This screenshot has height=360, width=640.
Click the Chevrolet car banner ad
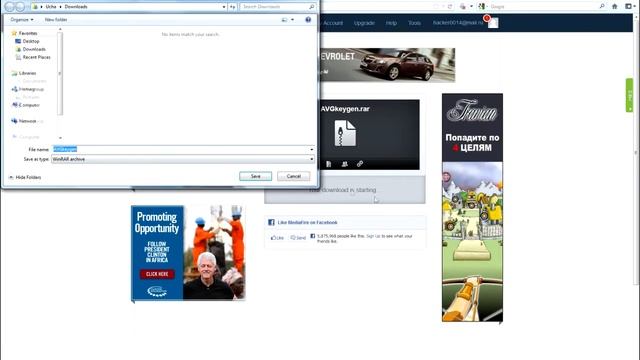coord(387,65)
